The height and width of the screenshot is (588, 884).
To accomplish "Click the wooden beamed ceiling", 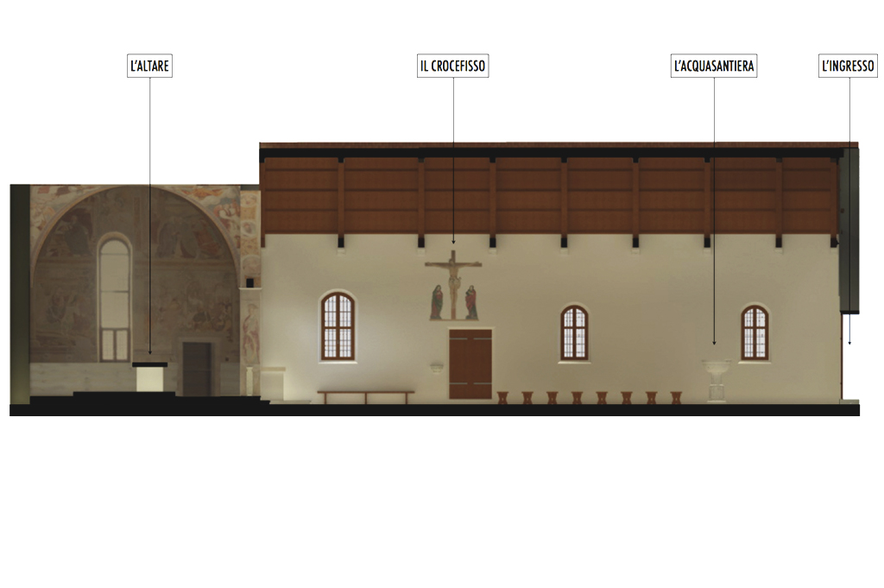I will point(552,194).
